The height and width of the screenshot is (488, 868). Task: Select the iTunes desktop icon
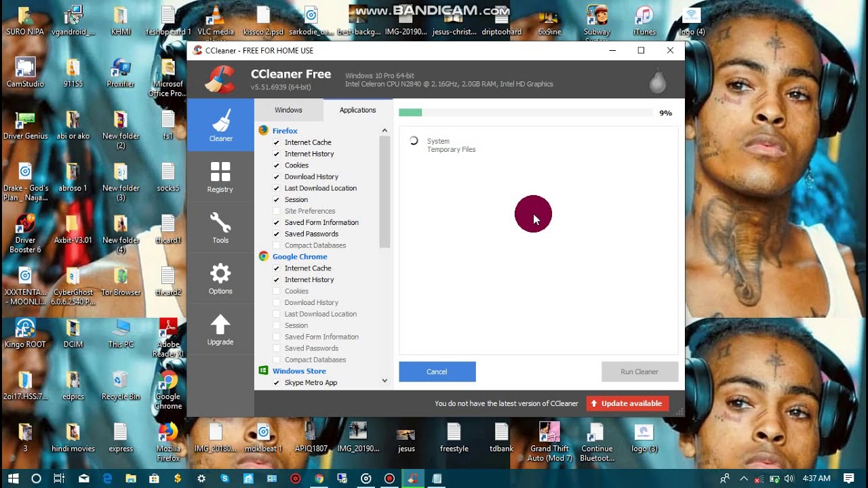[x=644, y=20]
